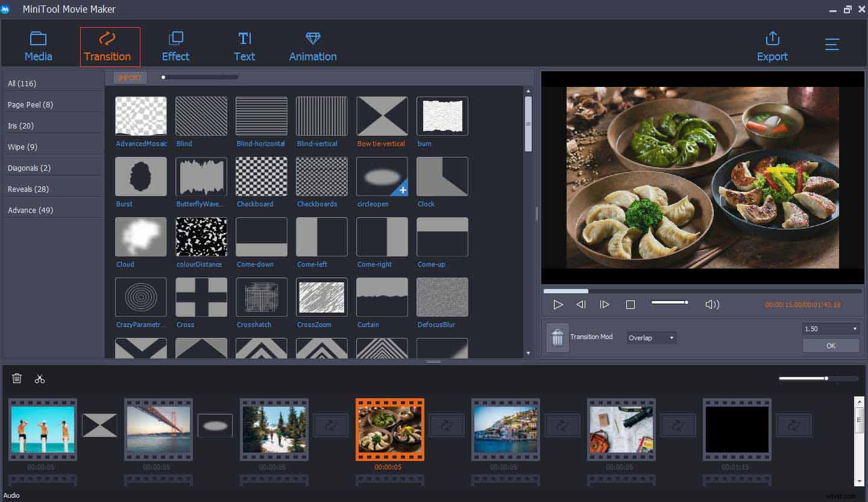Screen dimensions: 868x502
Task: Confirm transition settings with OK button
Action: 831,346
